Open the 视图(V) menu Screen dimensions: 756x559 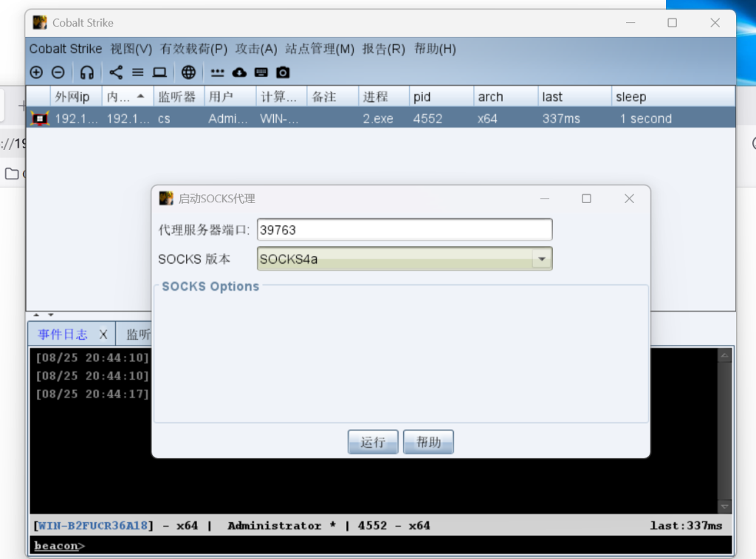coord(131,49)
